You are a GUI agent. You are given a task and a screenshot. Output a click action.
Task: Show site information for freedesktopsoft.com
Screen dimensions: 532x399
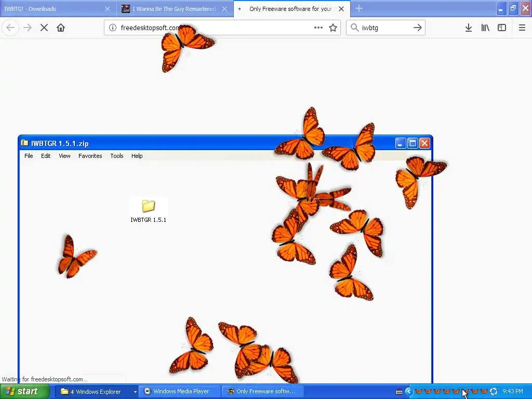point(113,28)
